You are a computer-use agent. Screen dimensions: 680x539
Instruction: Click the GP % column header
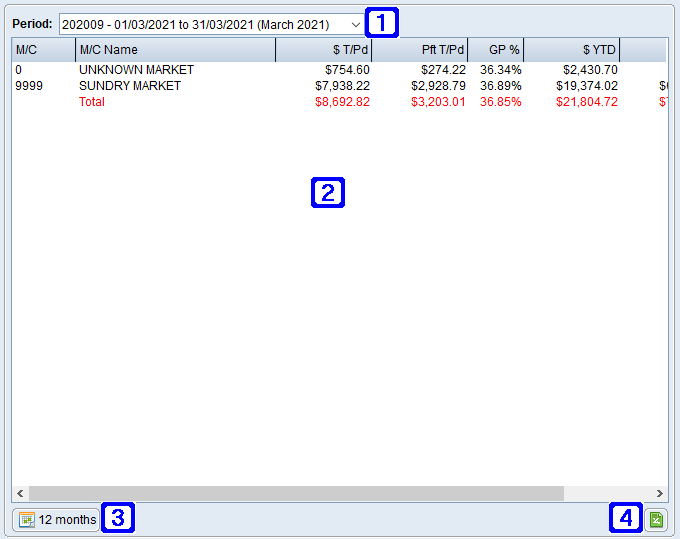click(496, 50)
